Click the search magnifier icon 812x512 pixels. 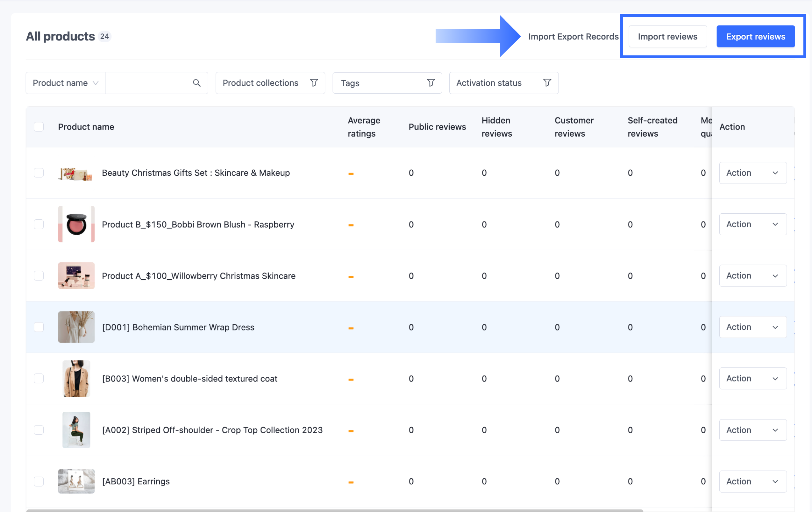[196, 83]
